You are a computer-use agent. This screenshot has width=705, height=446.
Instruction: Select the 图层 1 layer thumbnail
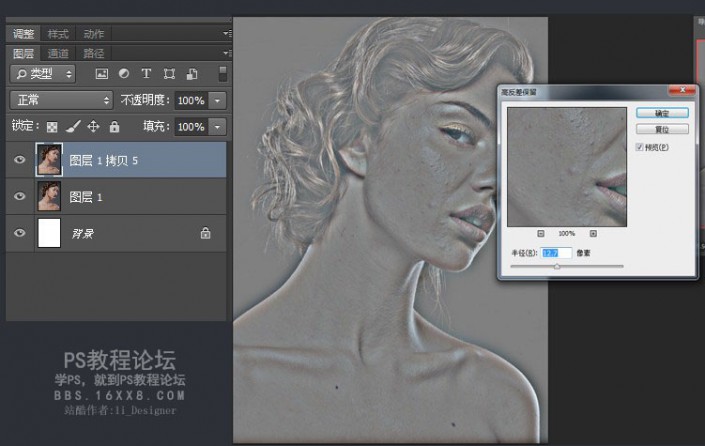pyautogui.click(x=49, y=196)
